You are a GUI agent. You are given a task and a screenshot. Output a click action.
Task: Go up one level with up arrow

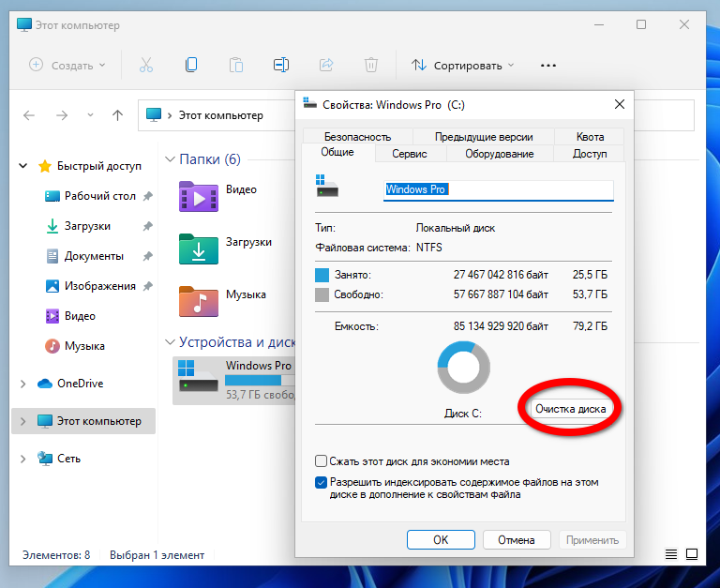(x=117, y=114)
